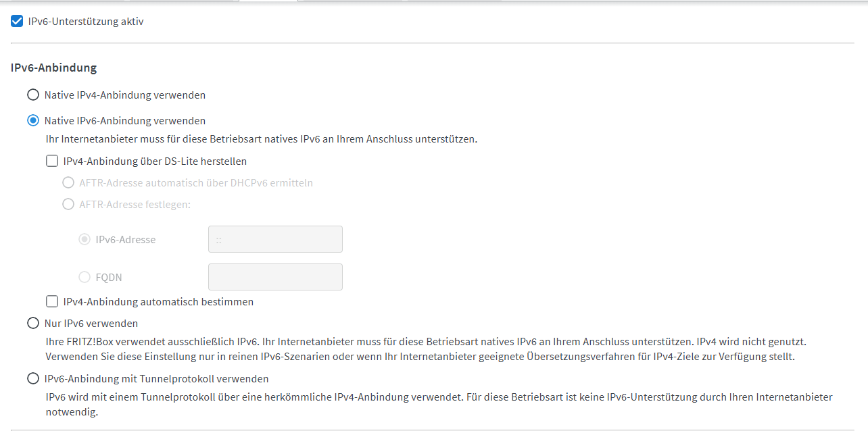Choose IPv6-Anbindung mit Tunnelprotokoll verwenden option
Viewport: 868px width, 431px height.
pos(33,378)
